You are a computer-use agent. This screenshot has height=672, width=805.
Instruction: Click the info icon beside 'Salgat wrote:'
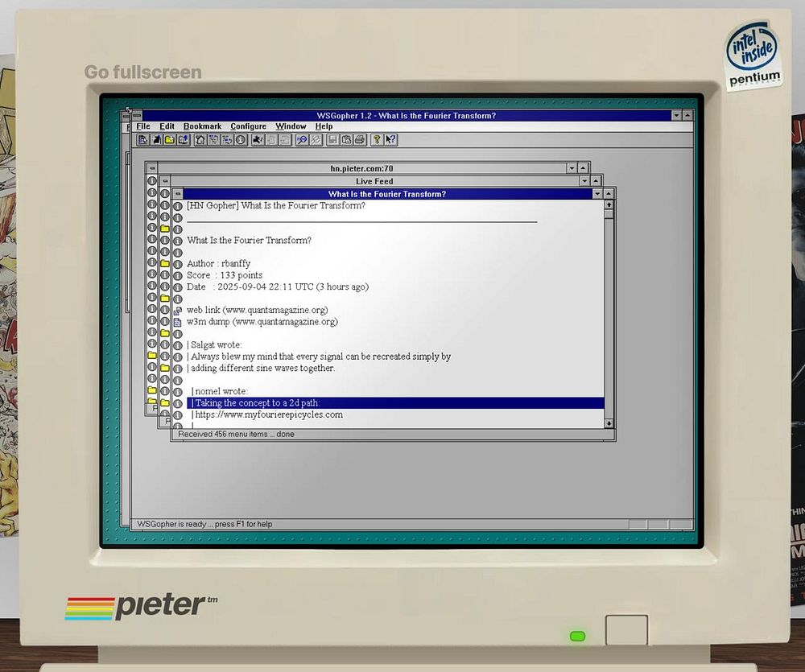178,345
